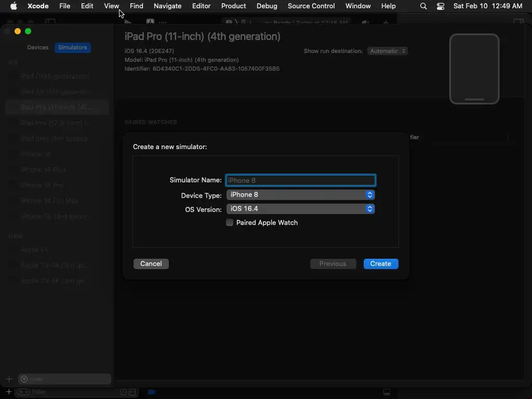Open the Apple menu
532x399 pixels.
click(x=14, y=6)
